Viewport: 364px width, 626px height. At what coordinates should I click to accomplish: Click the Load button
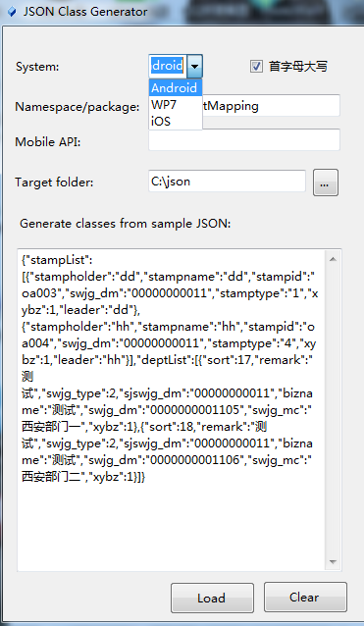212,598
